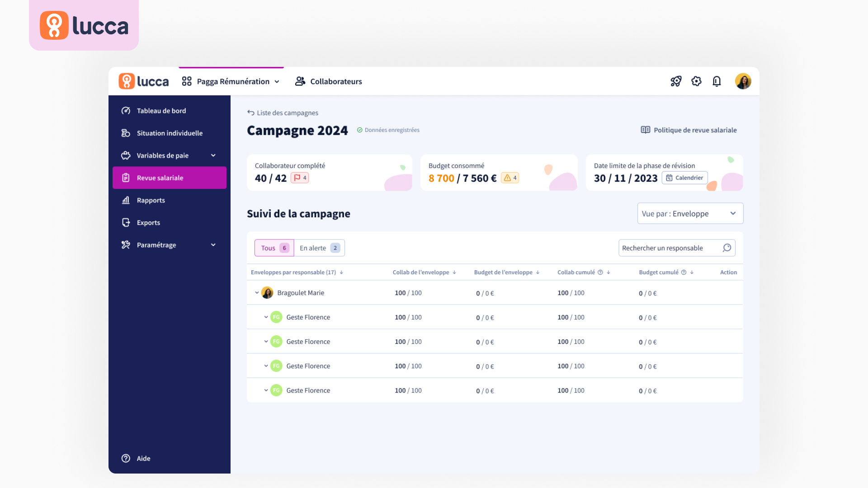This screenshot has width=868, height=488.
Task: Click the notifications bell icon
Action: click(717, 81)
